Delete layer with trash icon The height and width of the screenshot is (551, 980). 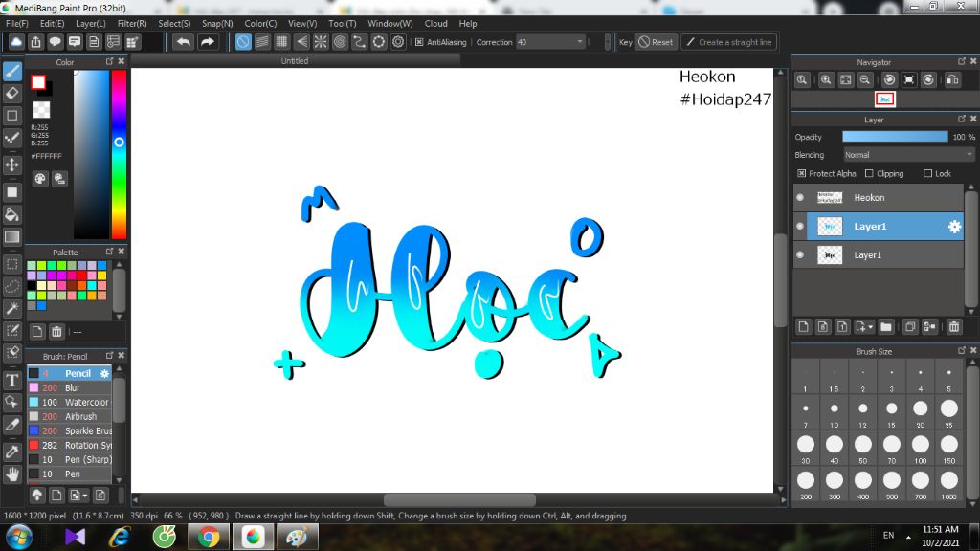(x=954, y=327)
